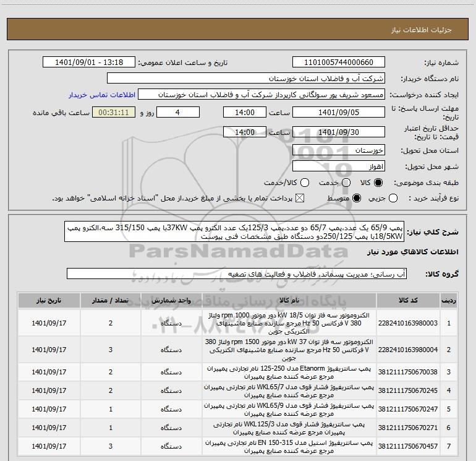476x461 pixels.
Task: Click the delivery city field اهواز
Action: [x=339, y=166]
